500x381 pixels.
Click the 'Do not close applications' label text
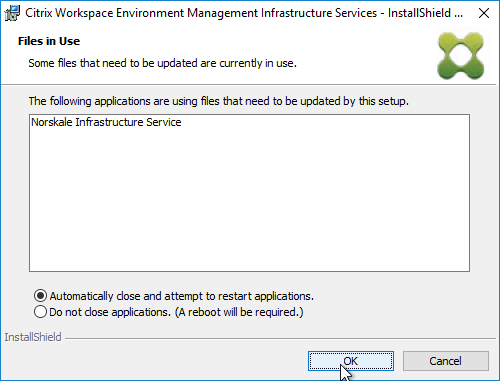[x=110, y=312]
